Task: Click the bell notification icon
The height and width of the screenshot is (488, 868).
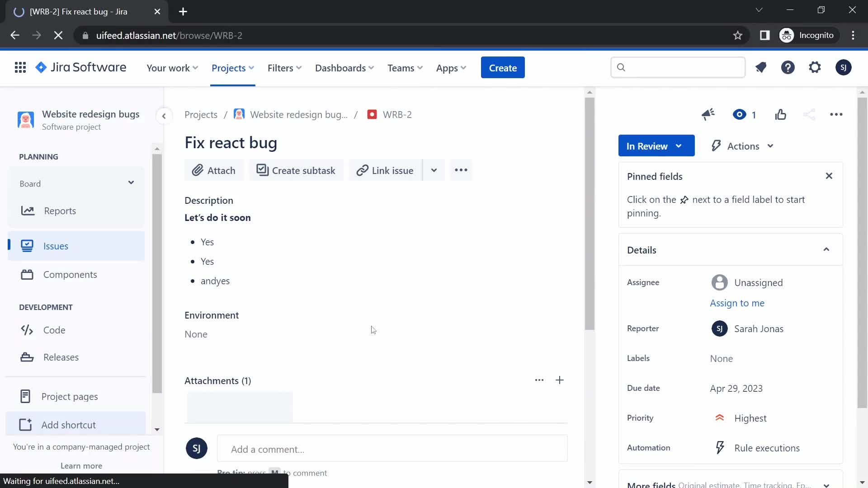Action: (760, 67)
